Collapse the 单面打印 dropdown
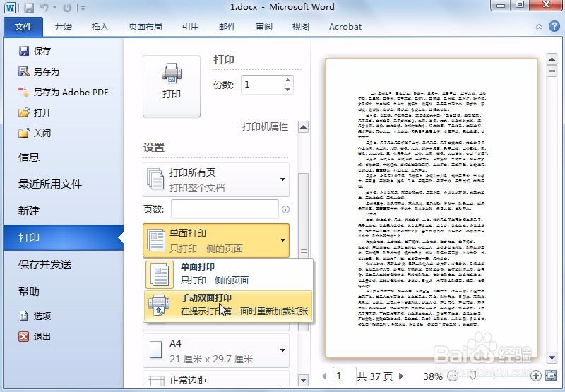 coord(216,240)
